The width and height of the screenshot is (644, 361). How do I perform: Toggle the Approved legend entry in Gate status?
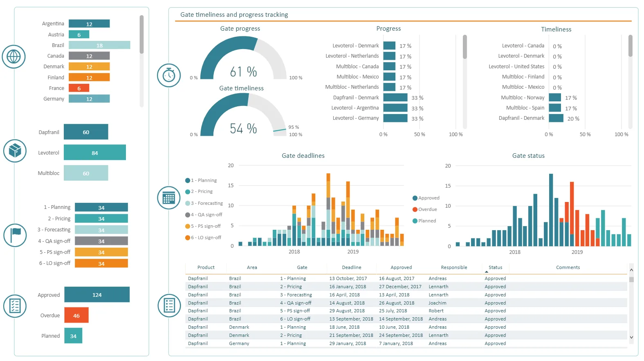[426, 198]
